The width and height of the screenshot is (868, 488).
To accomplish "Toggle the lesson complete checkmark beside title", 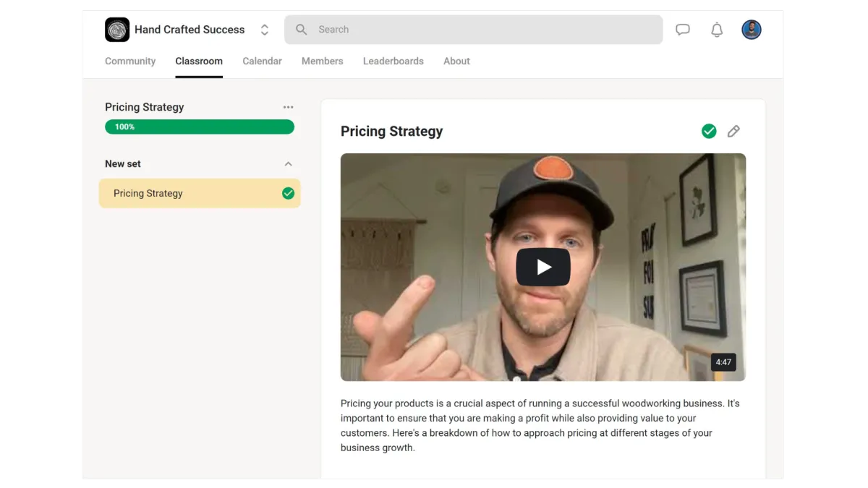I will coord(709,131).
